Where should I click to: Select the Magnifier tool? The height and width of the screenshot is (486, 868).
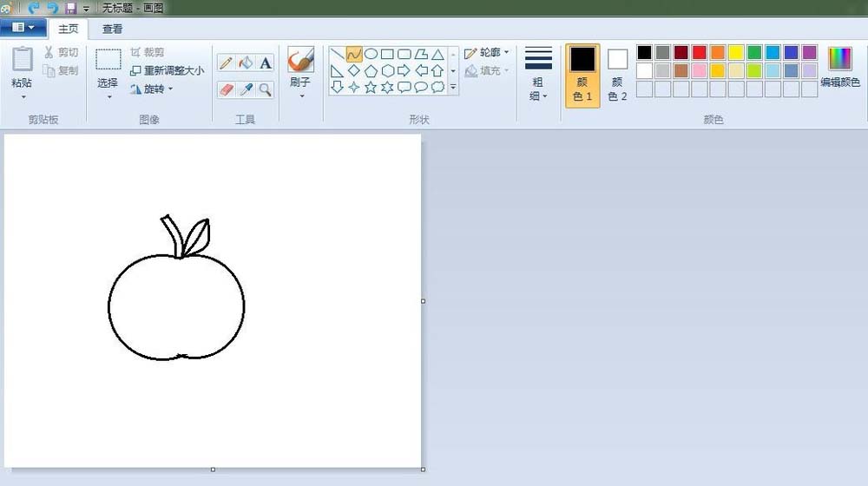click(266, 89)
